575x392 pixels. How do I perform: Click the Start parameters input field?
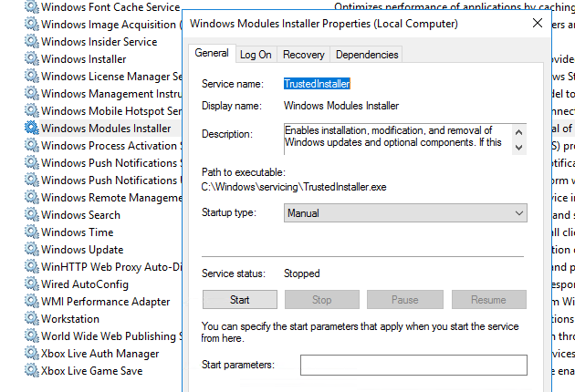click(413, 365)
